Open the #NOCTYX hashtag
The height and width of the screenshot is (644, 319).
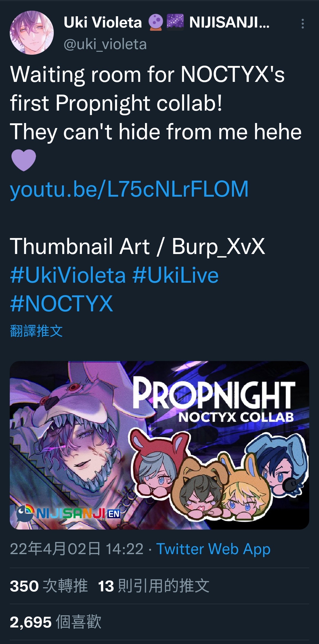pyautogui.click(x=61, y=304)
